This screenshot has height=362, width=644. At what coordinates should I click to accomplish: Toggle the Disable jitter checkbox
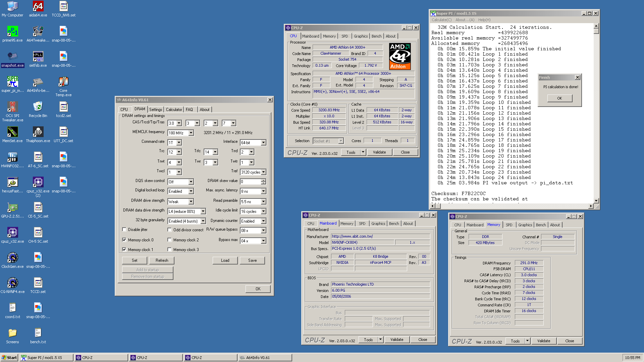[124, 230]
